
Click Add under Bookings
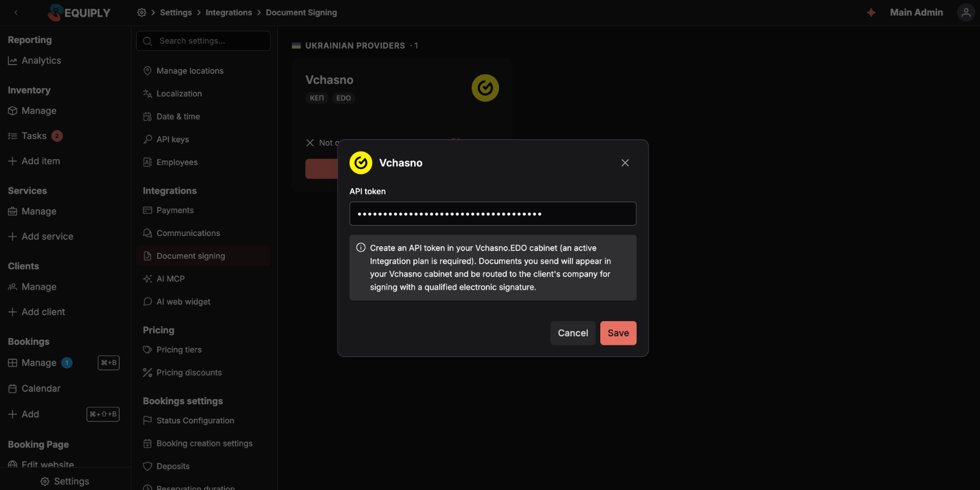click(x=23, y=414)
